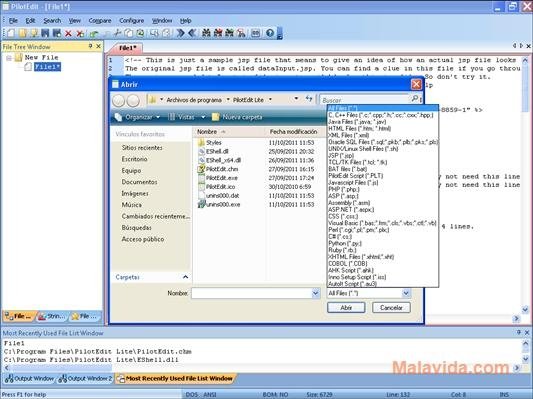Click the first binoculars Find icon
The width and height of the screenshot is (533, 399).
206,33
